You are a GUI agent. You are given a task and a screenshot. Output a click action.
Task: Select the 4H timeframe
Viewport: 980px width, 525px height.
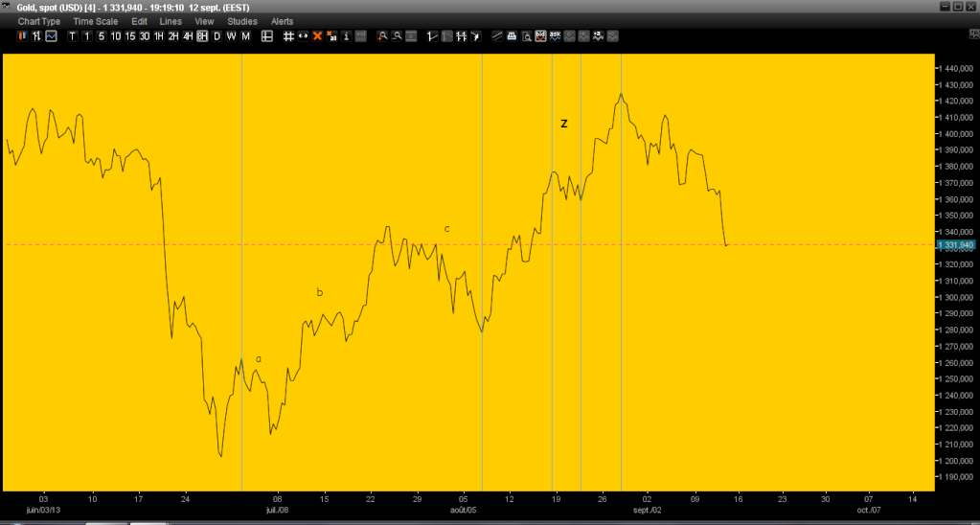click(188, 36)
